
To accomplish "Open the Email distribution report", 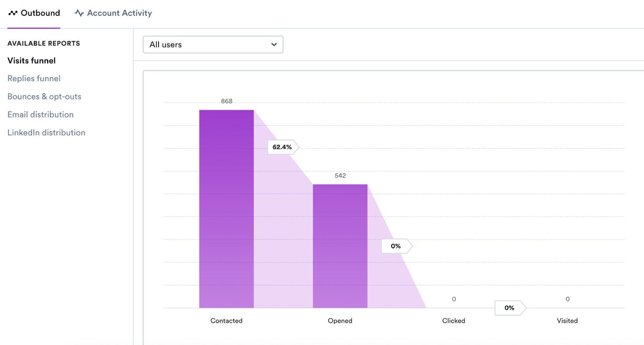I will [x=40, y=114].
